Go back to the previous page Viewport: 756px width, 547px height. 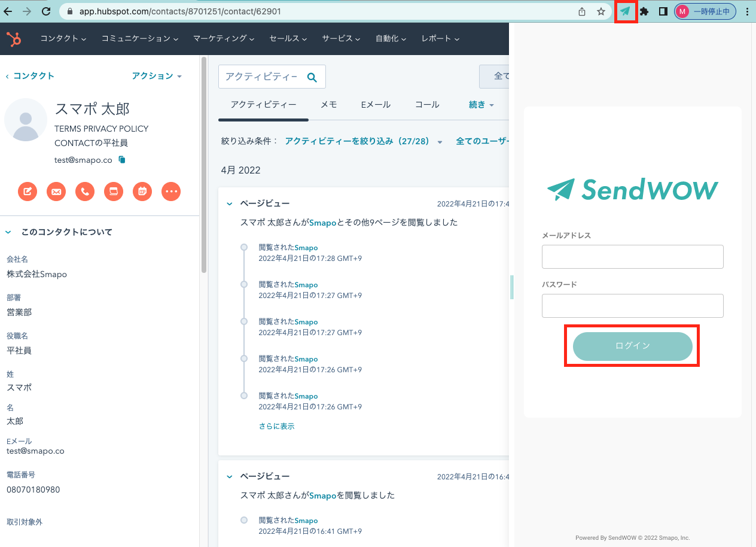[8, 11]
